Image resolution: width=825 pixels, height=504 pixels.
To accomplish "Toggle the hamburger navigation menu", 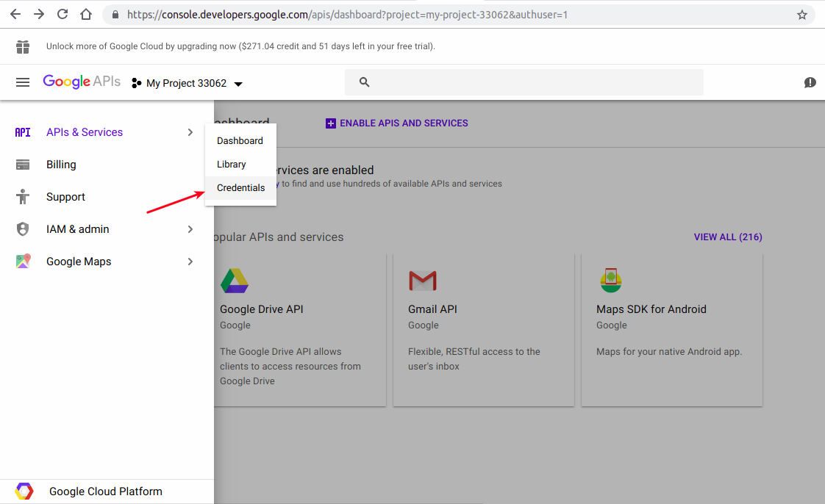I will pos(23,82).
